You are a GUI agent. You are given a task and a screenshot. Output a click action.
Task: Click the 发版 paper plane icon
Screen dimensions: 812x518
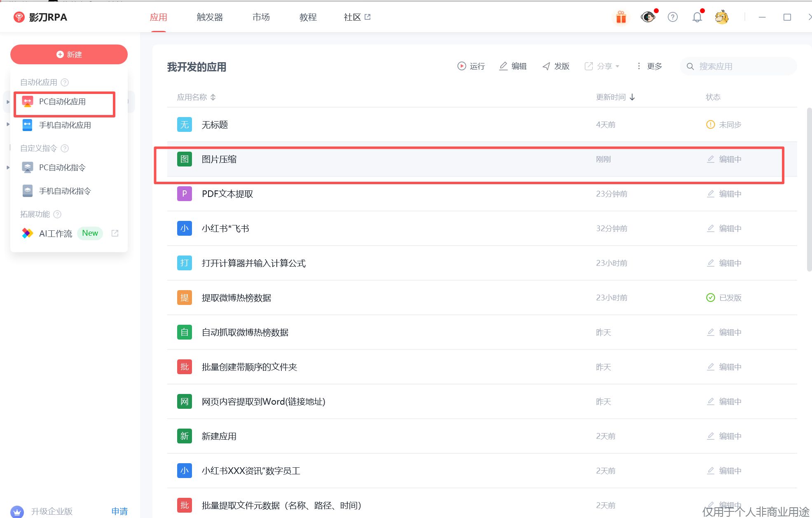[x=546, y=66]
